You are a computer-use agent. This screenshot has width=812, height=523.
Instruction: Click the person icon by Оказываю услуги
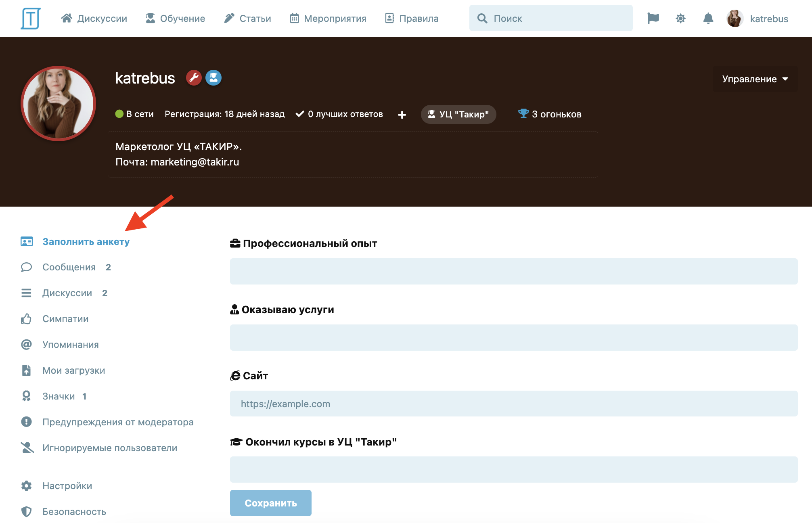tap(234, 310)
